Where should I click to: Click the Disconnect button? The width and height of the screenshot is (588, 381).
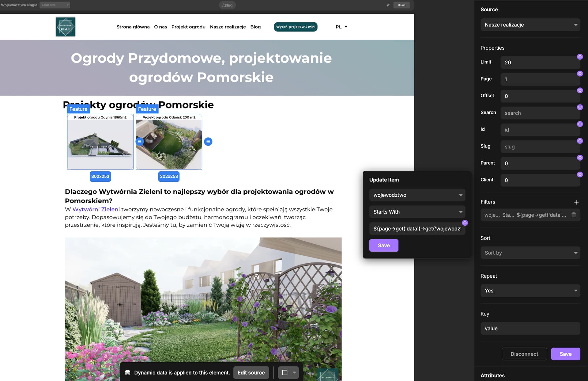click(x=524, y=354)
